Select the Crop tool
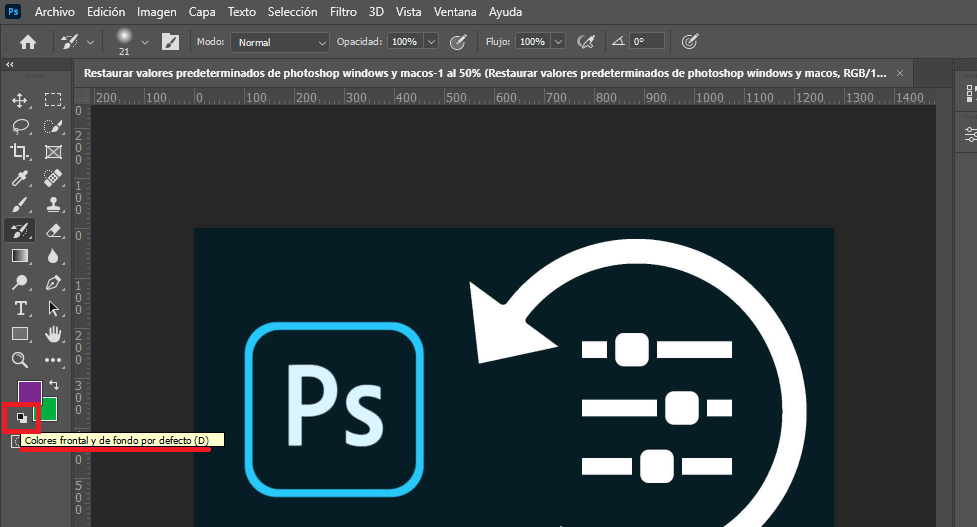The height and width of the screenshot is (527, 977). click(x=20, y=152)
